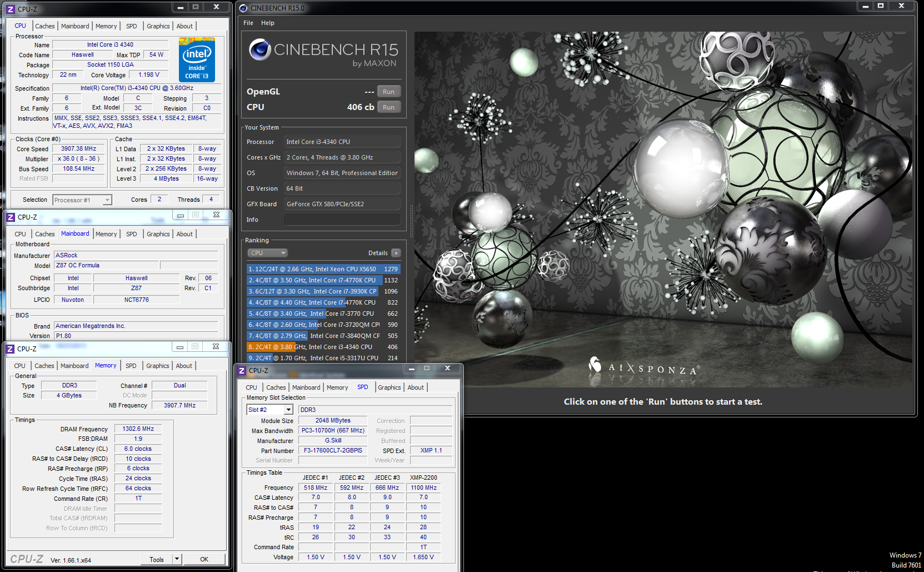This screenshot has height=572, width=924.
Task: Click the GFX Board GeForce GTX 580 field
Action: coord(342,204)
